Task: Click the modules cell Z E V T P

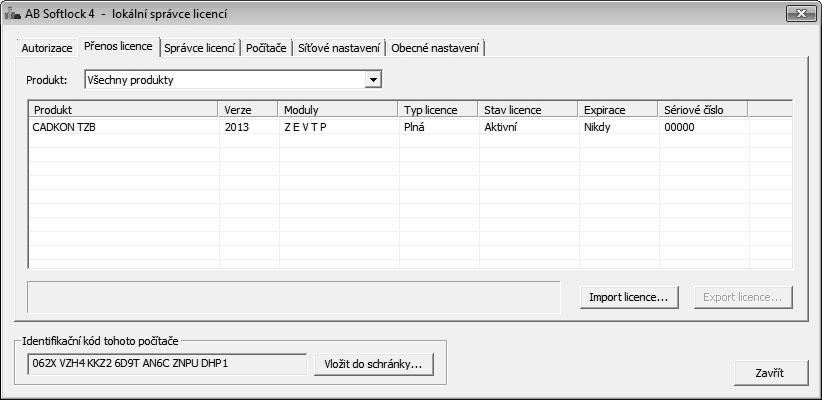Action: [x=305, y=127]
